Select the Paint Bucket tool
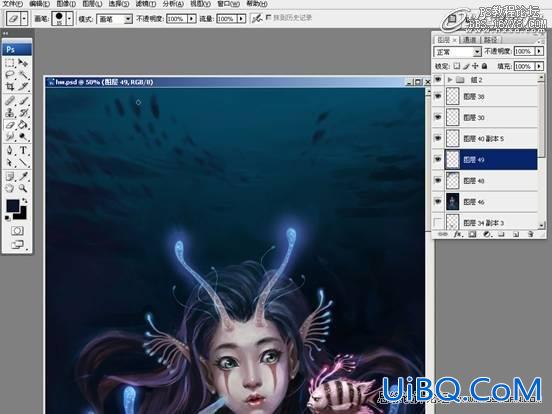Viewport: 552px width, 414px height. coord(23,125)
